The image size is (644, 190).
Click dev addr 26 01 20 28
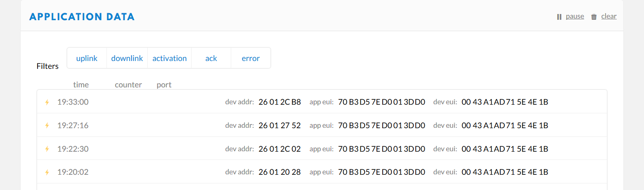point(279,172)
